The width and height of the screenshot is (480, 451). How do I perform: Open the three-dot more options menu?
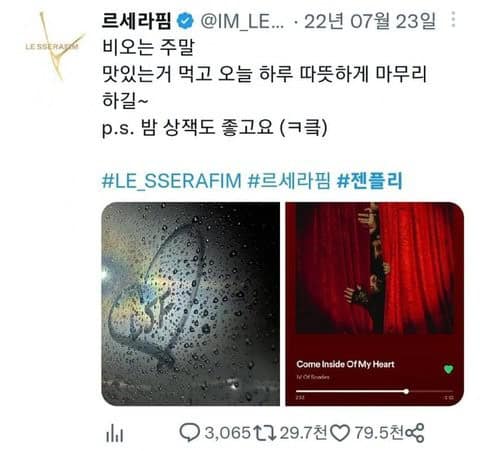pos(453,20)
